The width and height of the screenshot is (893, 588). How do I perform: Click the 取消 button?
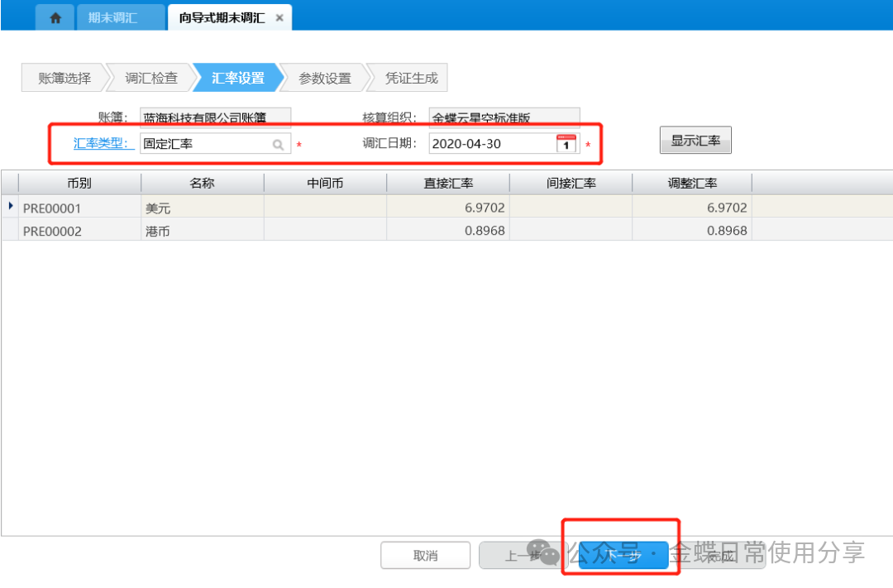point(425,556)
